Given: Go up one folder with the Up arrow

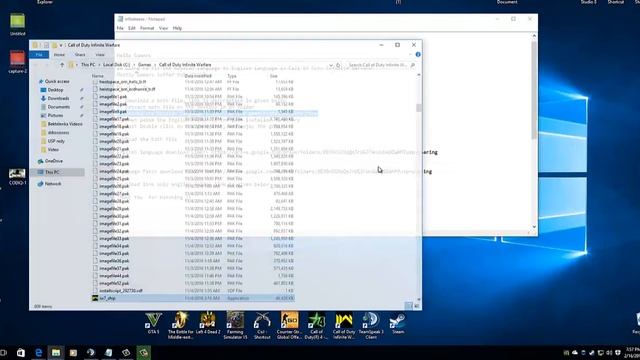Looking at the screenshot, I should 62,65.
